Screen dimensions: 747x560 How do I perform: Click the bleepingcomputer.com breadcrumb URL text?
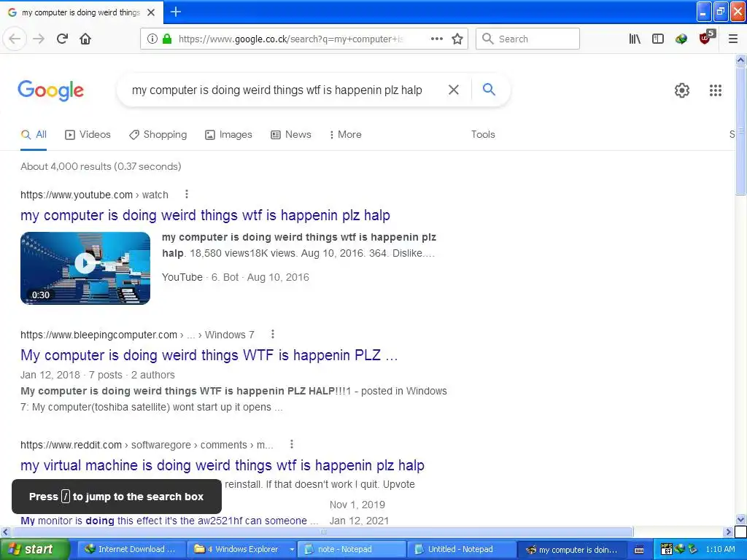coord(137,335)
